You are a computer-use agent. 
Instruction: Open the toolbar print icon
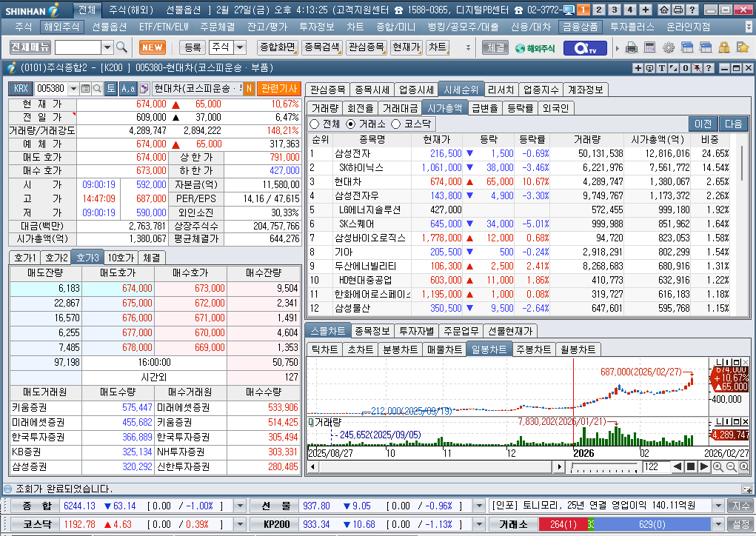tap(631, 47)
